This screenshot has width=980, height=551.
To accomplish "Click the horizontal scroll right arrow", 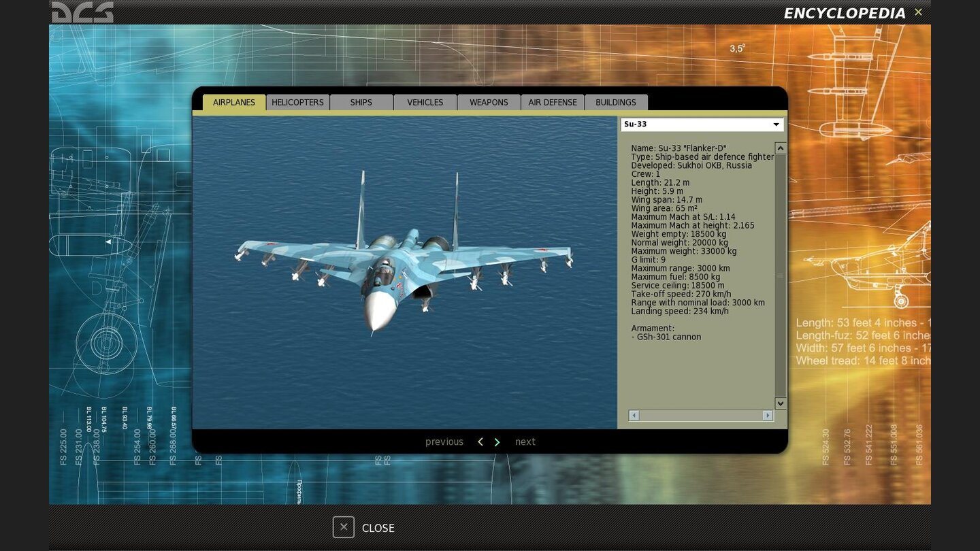I will (x=768, y=416).
